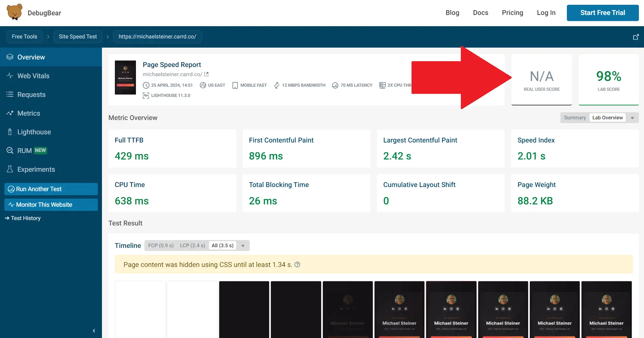Image resolution: width=644 pixels, height=338 pixels.
Task: Select the Lab Overview view option
Action: tap(608, 118)
